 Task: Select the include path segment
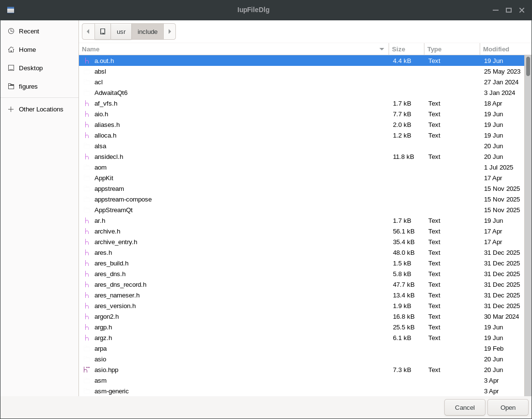click(148, 31)
